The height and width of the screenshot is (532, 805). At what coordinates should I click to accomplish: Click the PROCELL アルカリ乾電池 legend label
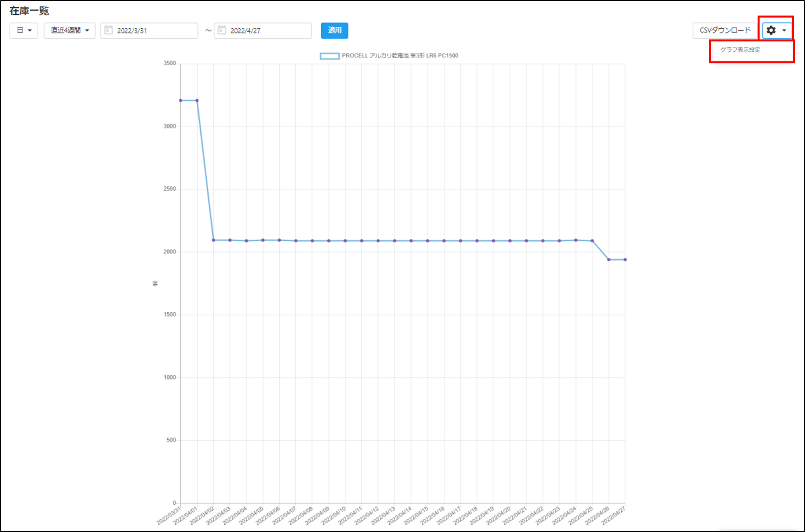(x=400, y=56)
